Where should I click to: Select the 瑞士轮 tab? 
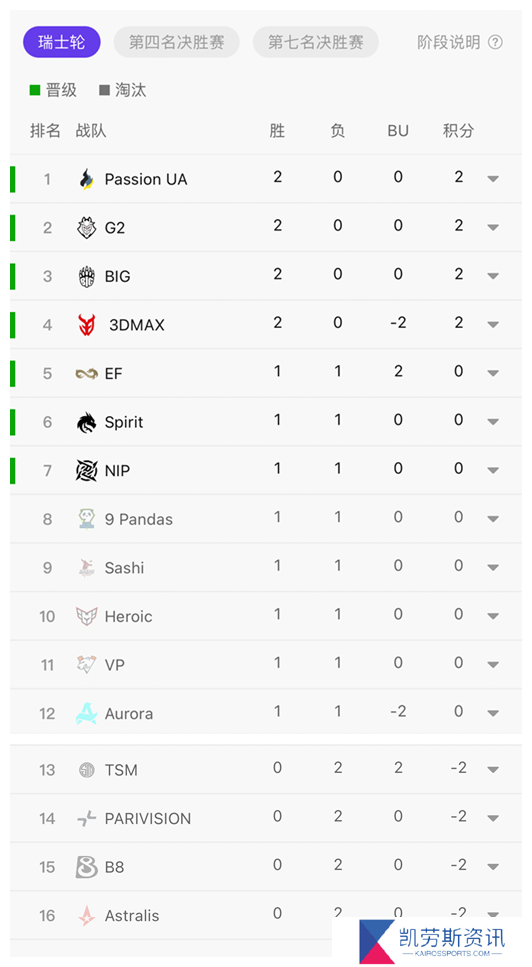coord(62,42)
